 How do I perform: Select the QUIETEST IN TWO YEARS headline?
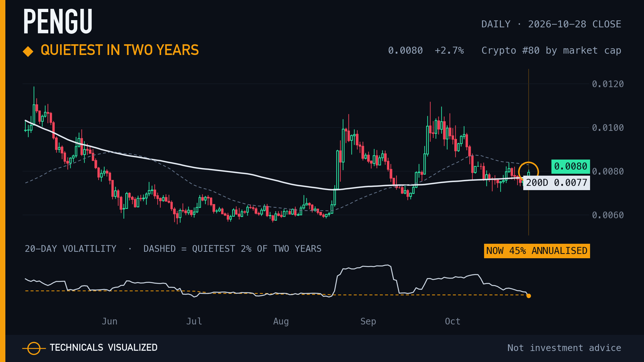120,50
